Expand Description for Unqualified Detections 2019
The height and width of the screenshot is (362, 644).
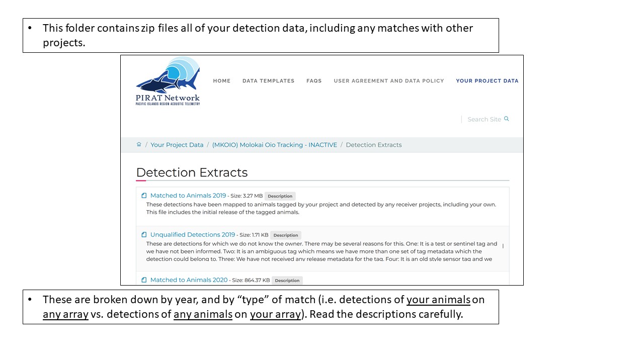click(x=286, y=235)
